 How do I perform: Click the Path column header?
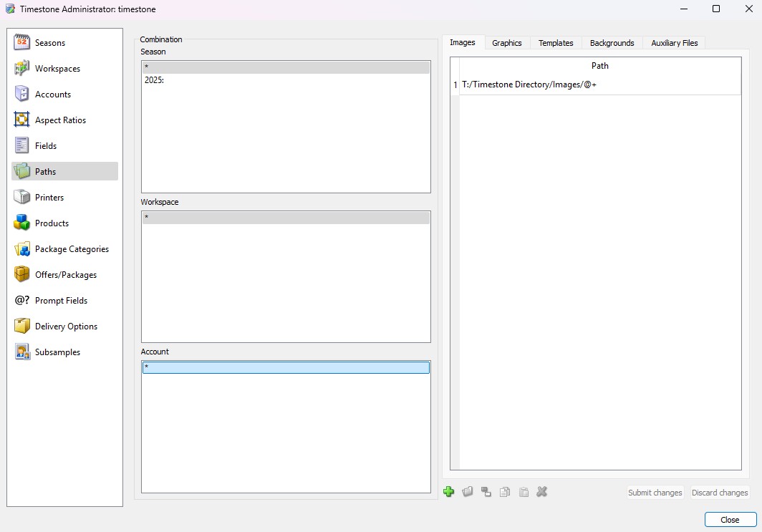pos(600,66)
